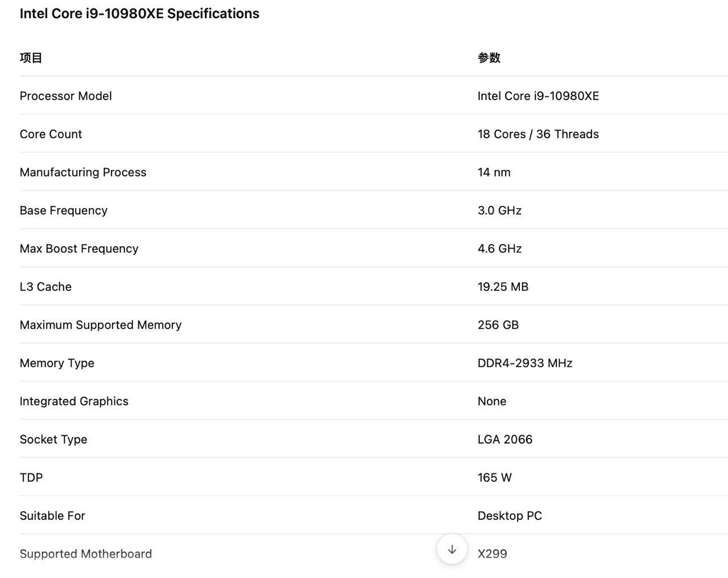Click the 'Core Count' label
The height and width of the screenshot is (578, 728).
(x=51, y=134)
